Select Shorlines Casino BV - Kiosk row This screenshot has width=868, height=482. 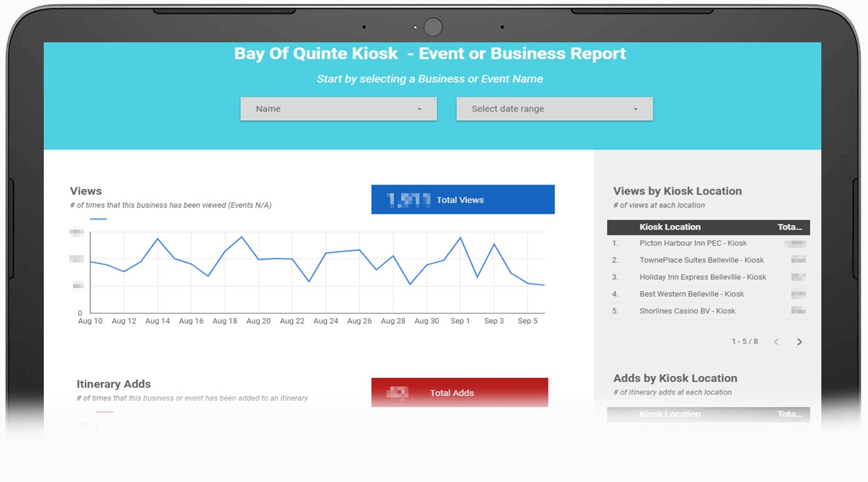[708, 311]
